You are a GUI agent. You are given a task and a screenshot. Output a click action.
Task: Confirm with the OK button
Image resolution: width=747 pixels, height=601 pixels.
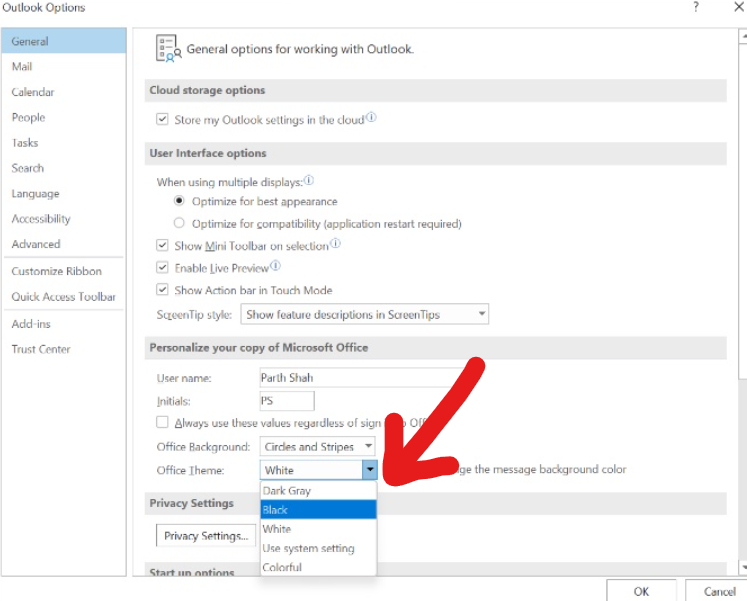pos(641,591)
